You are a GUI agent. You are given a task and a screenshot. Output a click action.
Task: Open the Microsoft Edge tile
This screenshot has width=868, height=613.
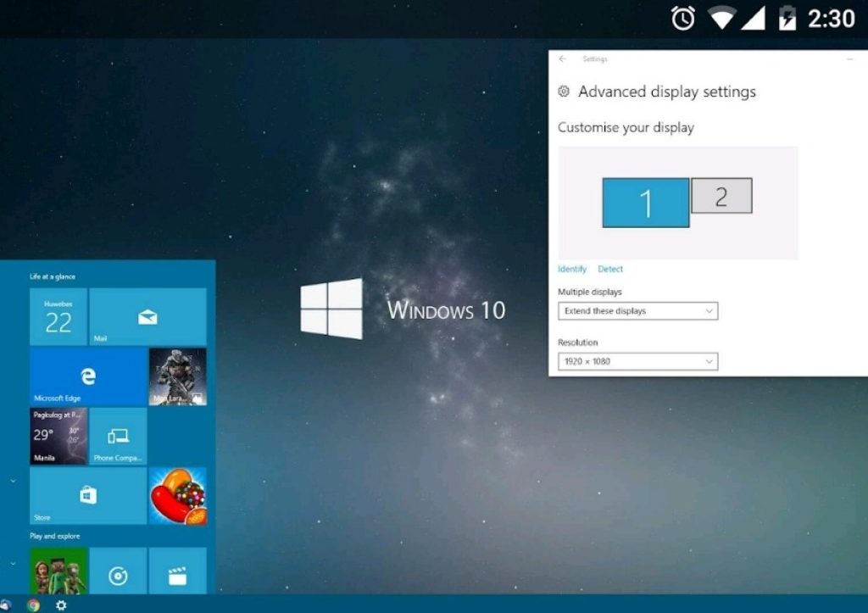[87, 376]
